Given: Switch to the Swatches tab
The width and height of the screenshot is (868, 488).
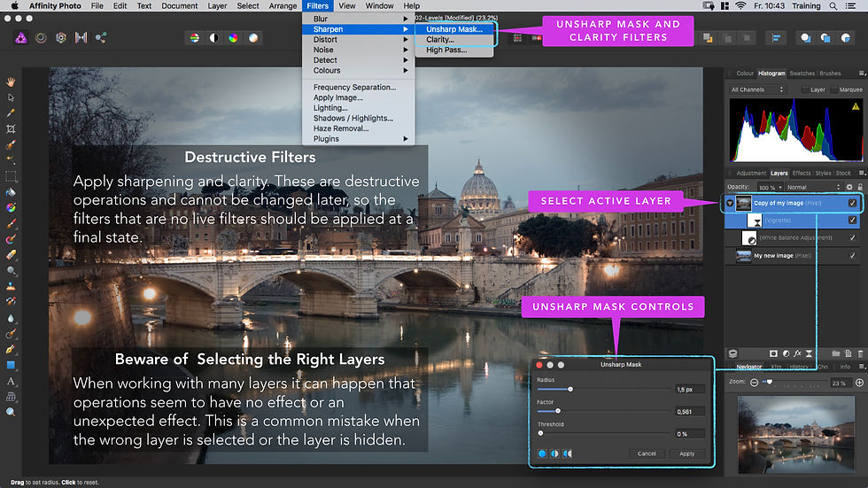Looking at the screenshot, I should pyautogui.click(x=802, y=73).
